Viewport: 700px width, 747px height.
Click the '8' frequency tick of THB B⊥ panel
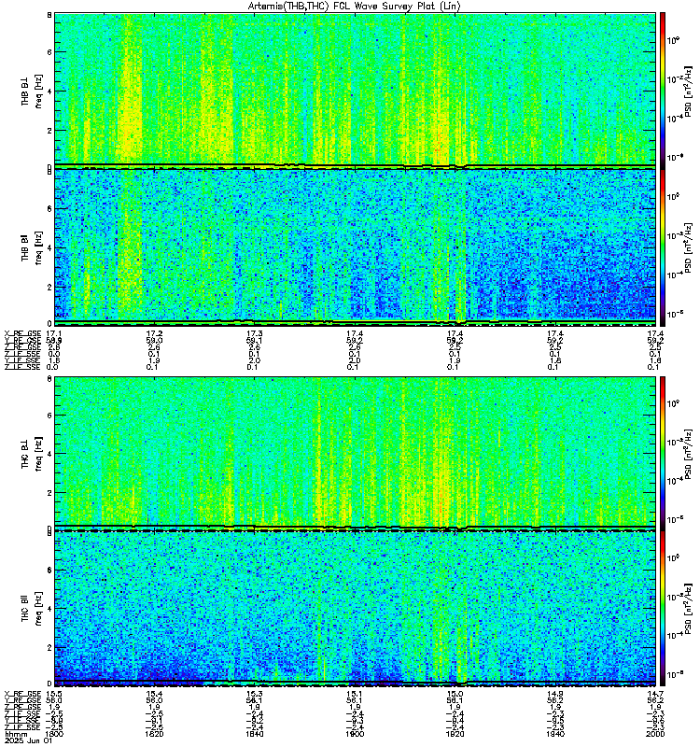pyautogui.click(x=49, y=15)
